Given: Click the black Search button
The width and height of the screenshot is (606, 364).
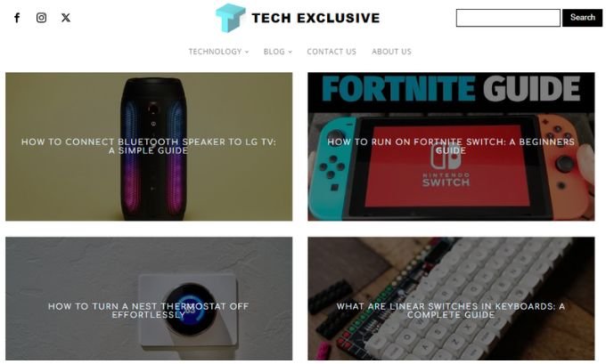Looking at the screenshot, I should tap(582, 18).
